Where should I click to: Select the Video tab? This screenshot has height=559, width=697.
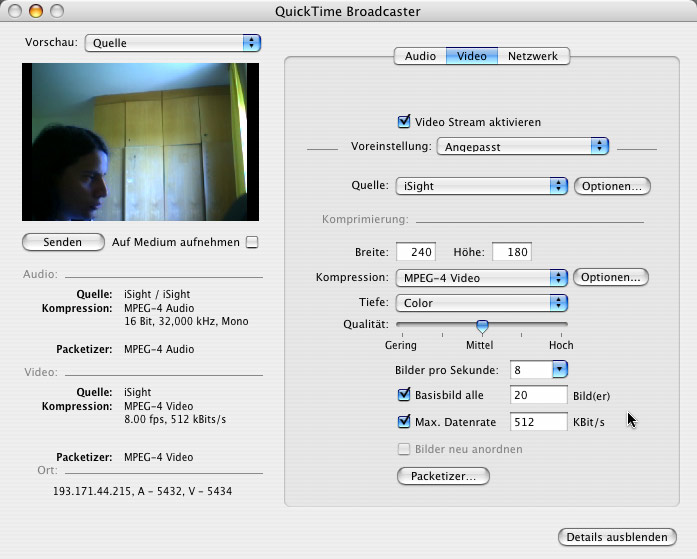[x=472, y=56]
